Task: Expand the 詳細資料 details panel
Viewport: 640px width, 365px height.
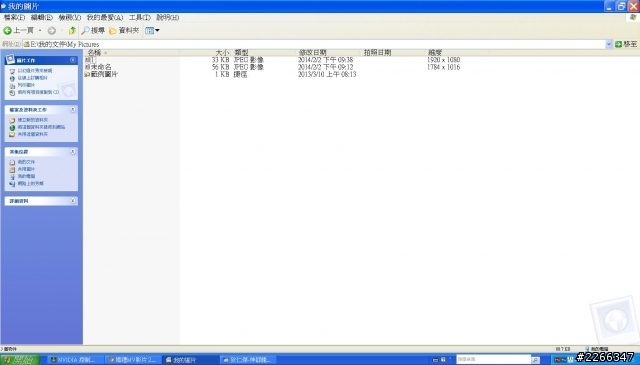Action: (x=73, y=201)
